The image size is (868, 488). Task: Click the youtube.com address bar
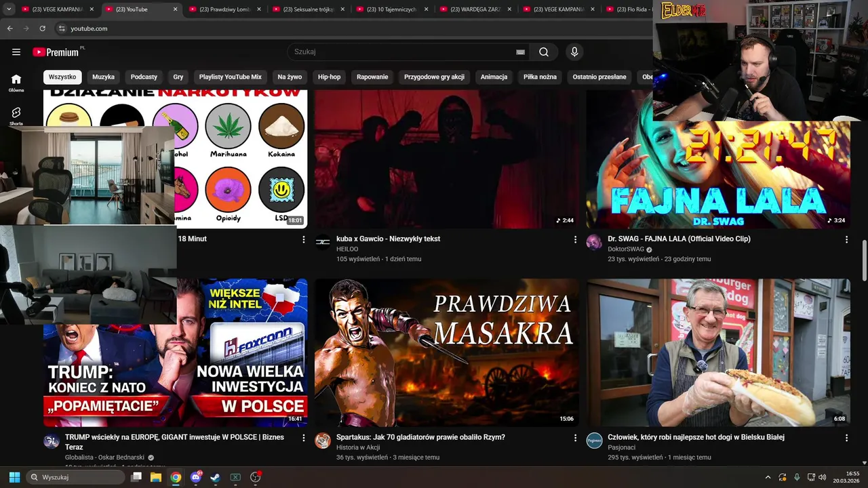coord(353,28)
